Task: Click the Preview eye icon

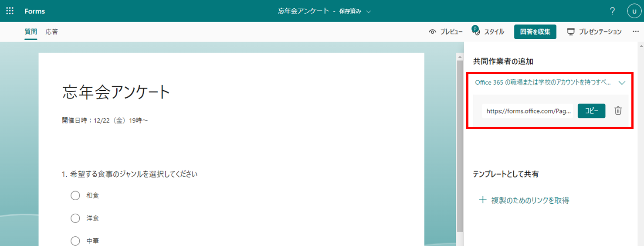Action: click(433, 32)
